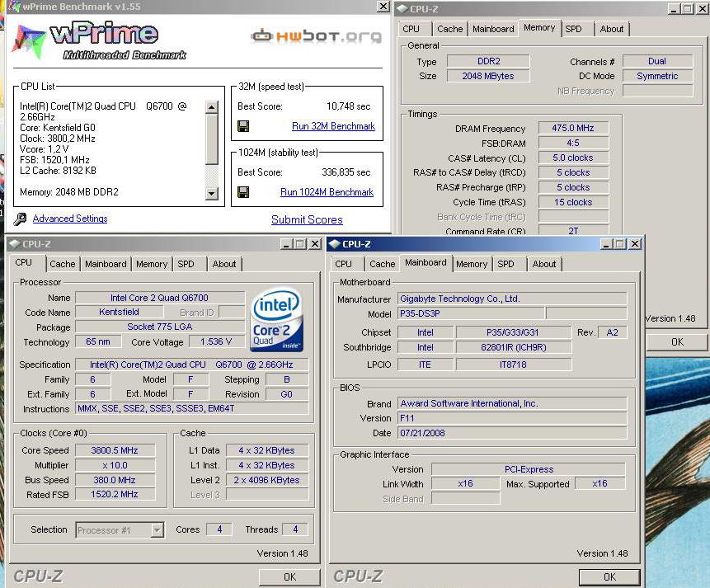
Task: Switch to Cache tab in Memory window
Action: (449, 29)
